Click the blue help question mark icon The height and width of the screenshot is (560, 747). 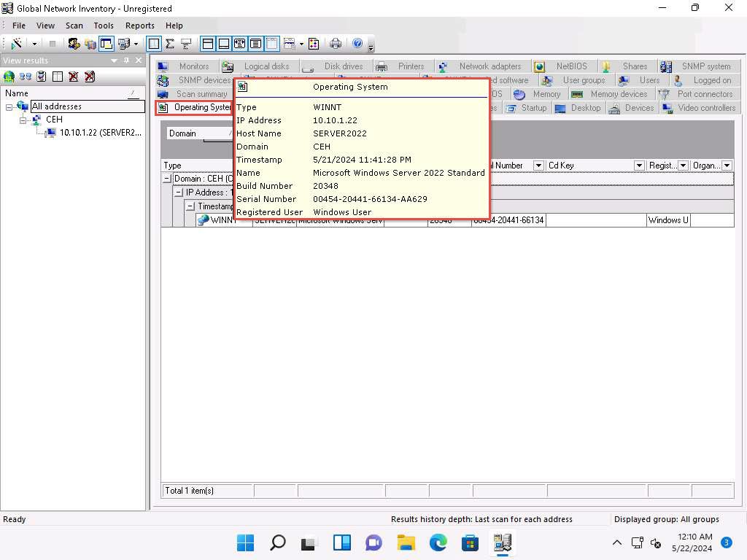(357, 44)
